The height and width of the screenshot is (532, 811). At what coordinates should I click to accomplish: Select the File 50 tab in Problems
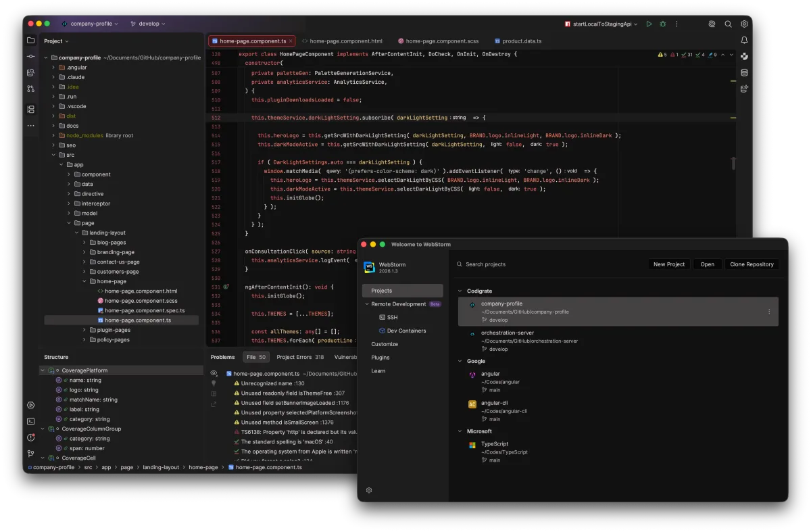pyautogui.click(x=256, y=357)
